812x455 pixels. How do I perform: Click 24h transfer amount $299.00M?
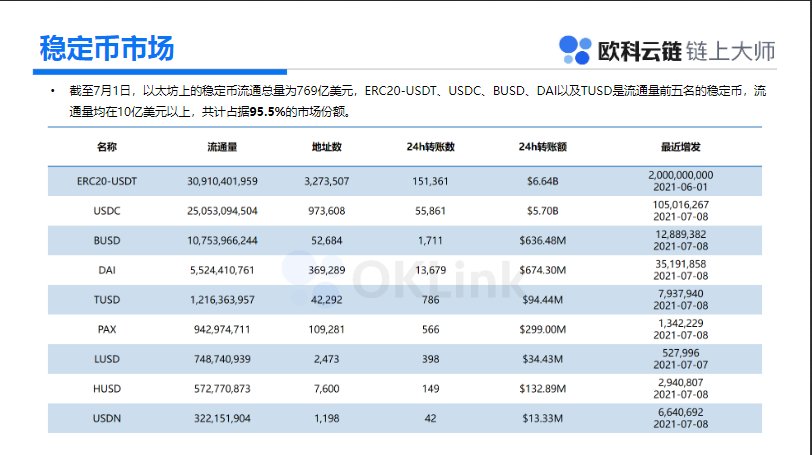[x=543, y=329]
